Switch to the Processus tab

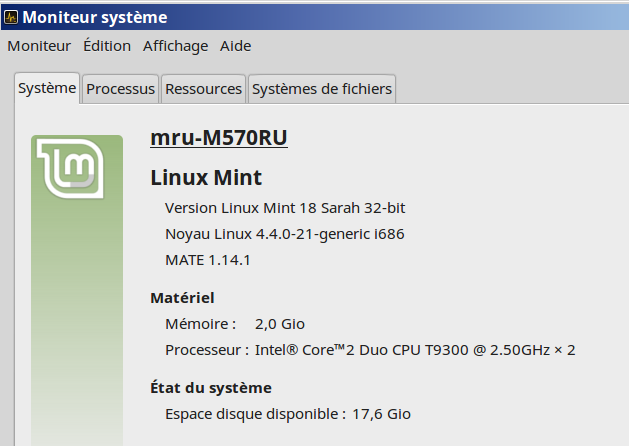120,89
